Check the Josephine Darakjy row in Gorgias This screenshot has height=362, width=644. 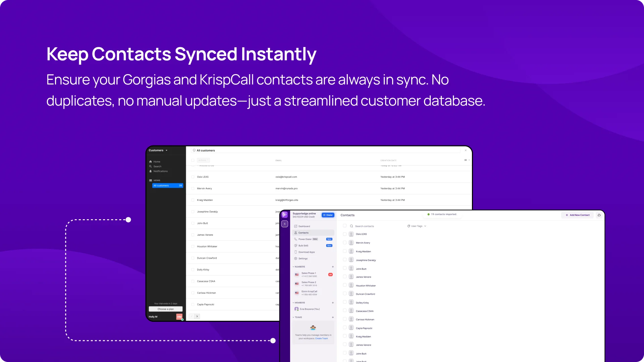click(193, 212)
